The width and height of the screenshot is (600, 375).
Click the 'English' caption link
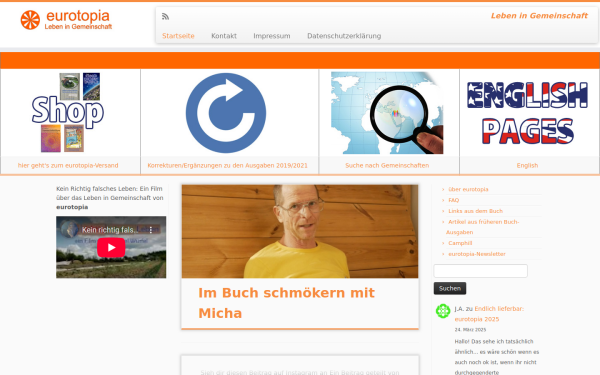[x=527, y=165]
